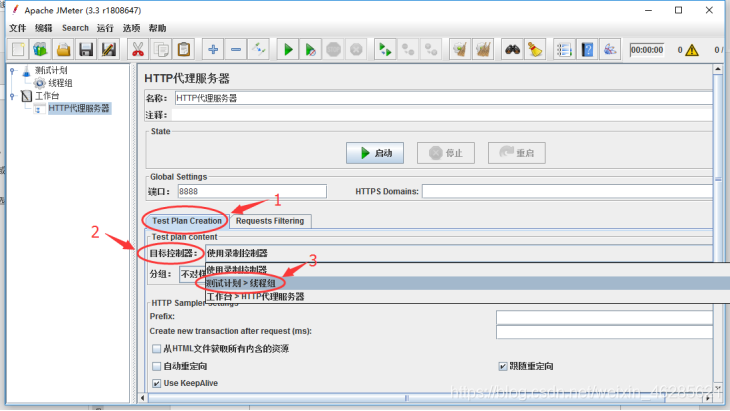Click Create new transaction after request field

(604, 332)
